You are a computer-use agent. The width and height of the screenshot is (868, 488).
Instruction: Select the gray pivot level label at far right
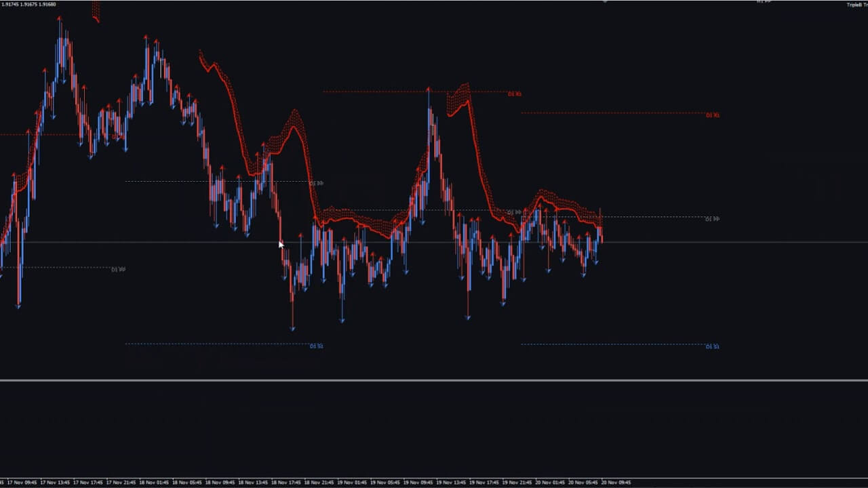[x=712, y=219]
